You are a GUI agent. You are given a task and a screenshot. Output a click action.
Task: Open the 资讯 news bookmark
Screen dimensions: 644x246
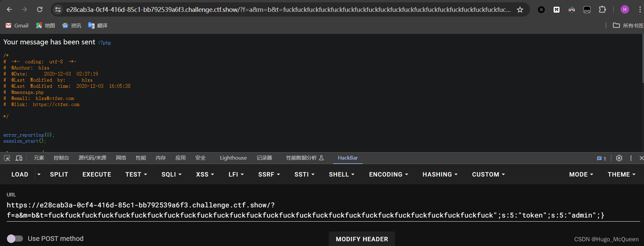[72, 25]
